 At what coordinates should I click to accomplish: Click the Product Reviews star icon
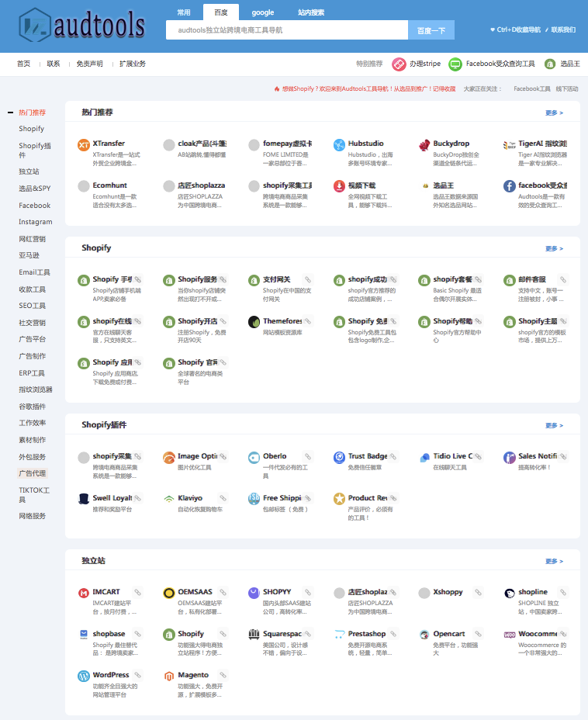(x=339, y=499)
